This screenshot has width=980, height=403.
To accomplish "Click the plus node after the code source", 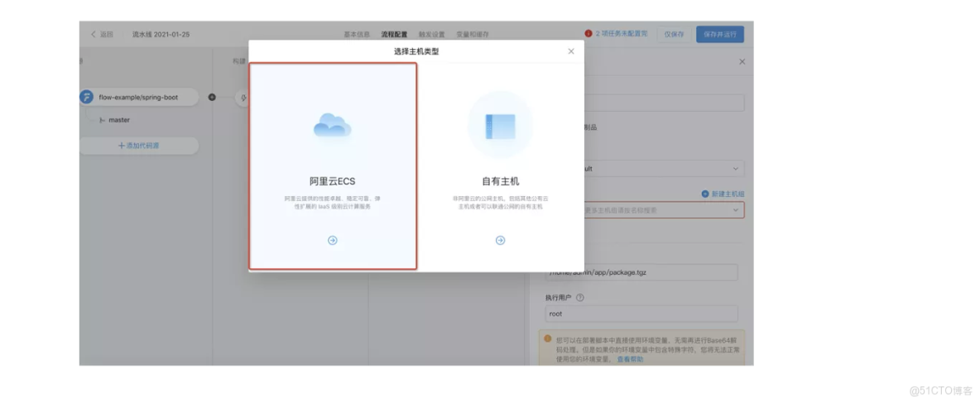I will (211, 97).
